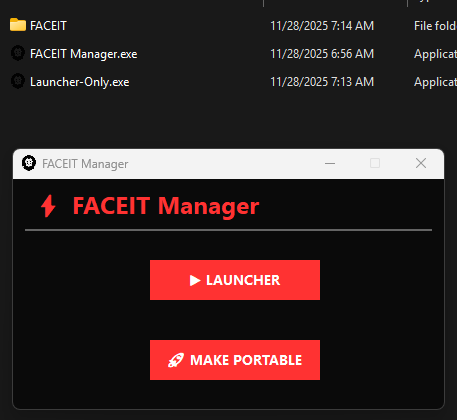This screenshot has width=457, height=420.
Task: Select the FACEIT folder icon
Action: (x=18, y=25)
